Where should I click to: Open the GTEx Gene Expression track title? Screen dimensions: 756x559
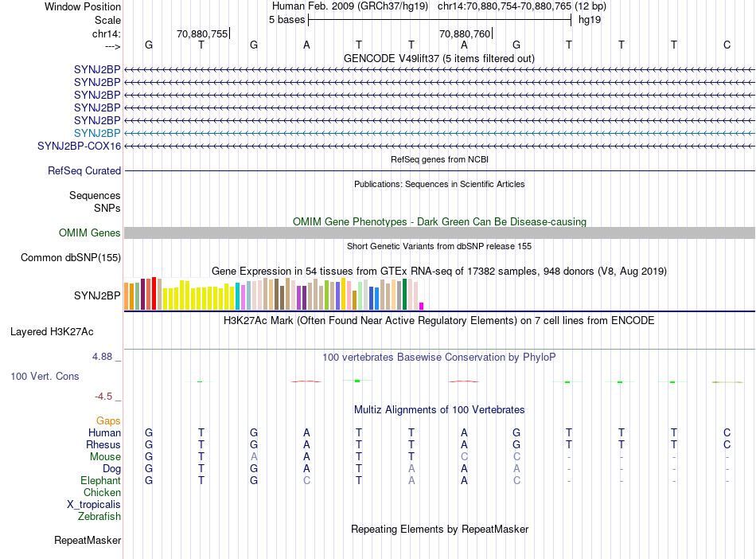[x=439, y=271]
